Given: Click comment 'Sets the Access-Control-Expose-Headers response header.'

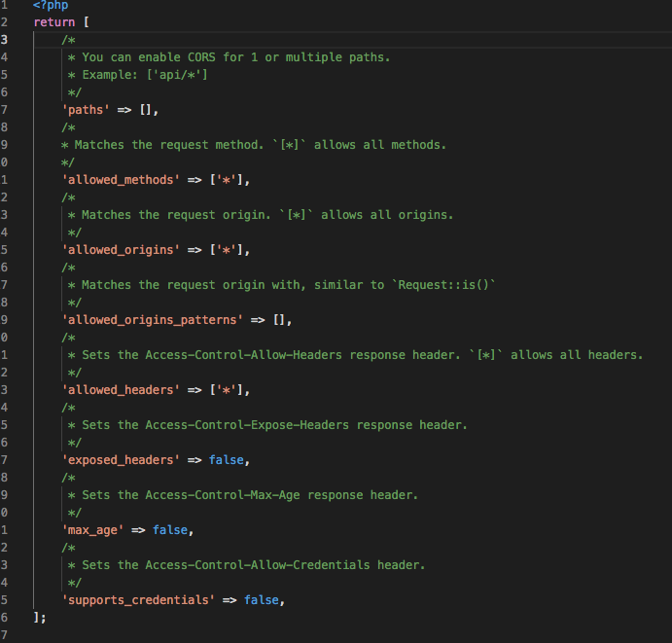Looking at the screenshot, I should click(274, 425).
